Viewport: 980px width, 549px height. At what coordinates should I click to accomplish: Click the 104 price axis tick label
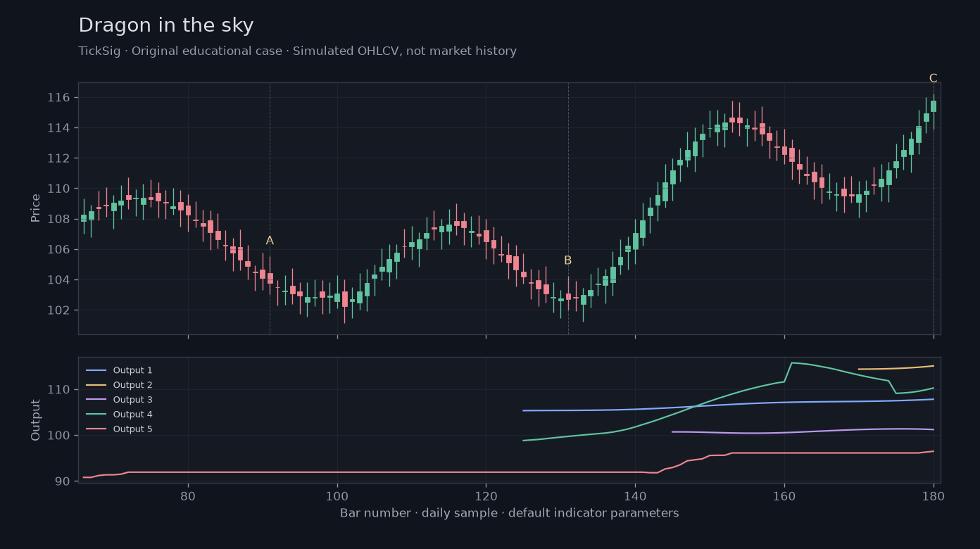58,280
